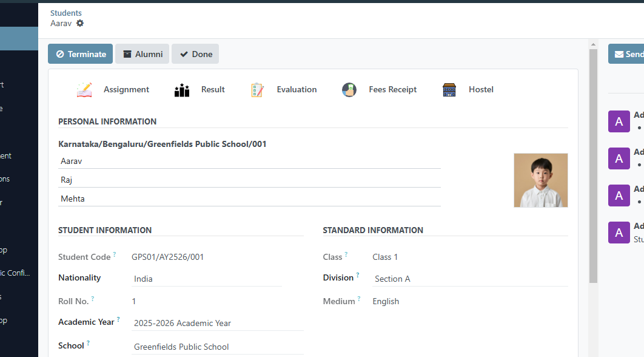
Task: Click the form's vertical scrollbar
Action: [x=593, y=164]
